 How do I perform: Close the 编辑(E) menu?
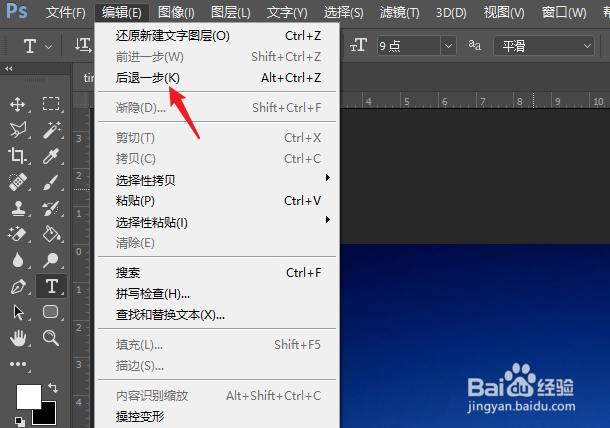click(122, 13)
